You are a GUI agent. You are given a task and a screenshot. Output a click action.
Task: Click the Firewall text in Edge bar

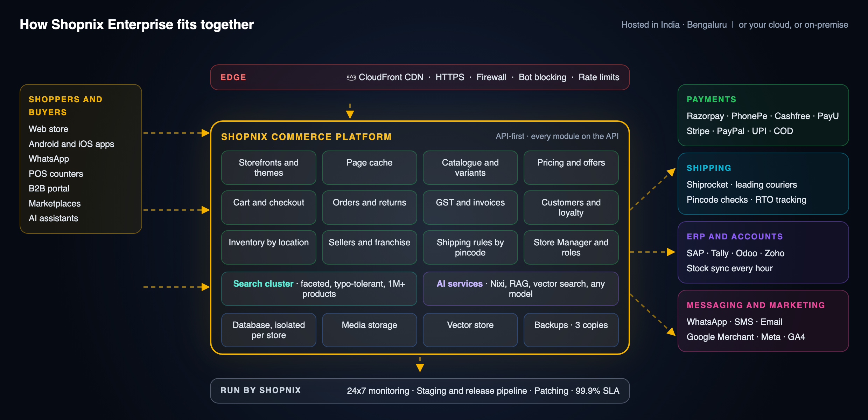click(491, 77)
